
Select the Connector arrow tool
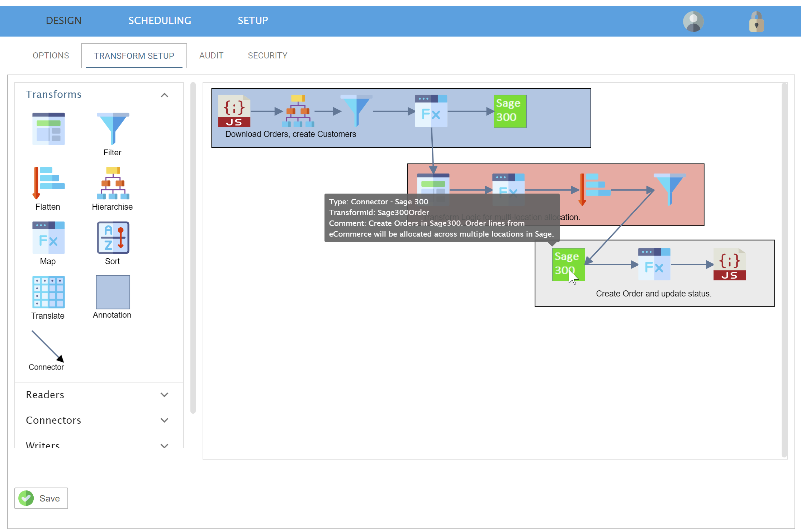(x=48, y=346)
